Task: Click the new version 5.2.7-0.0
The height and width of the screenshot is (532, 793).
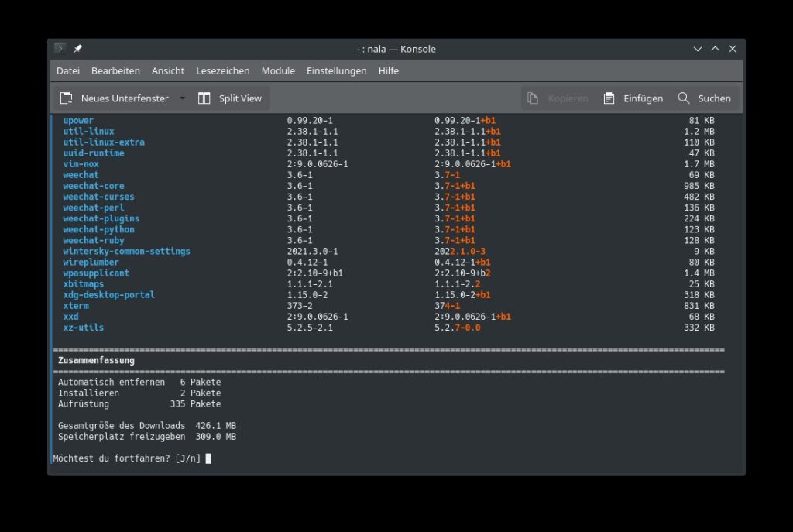Action: click(x=458, y=328)
